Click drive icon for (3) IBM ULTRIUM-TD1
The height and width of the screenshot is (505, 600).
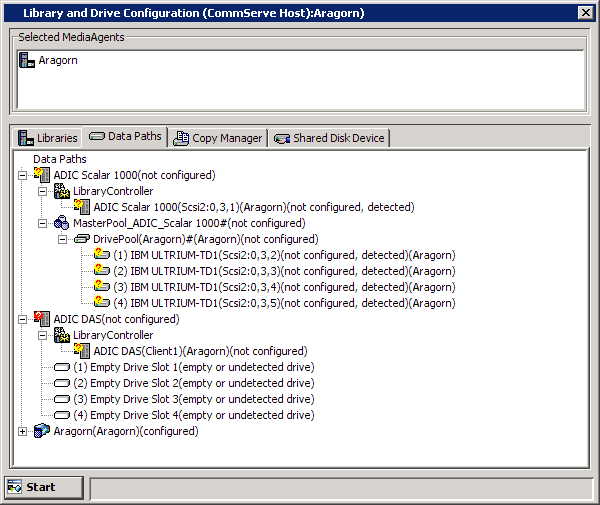102,286
